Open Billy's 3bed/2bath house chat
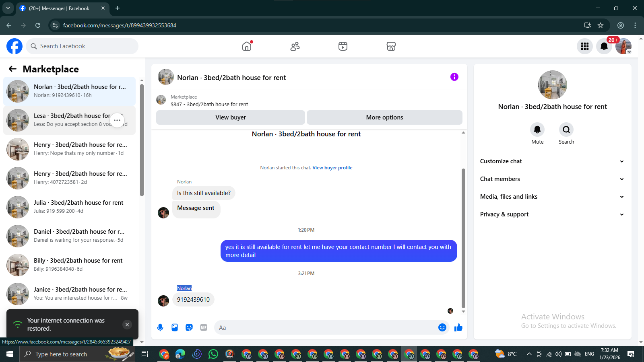Viewport: 644px width, 362px height. pos(69,265)
